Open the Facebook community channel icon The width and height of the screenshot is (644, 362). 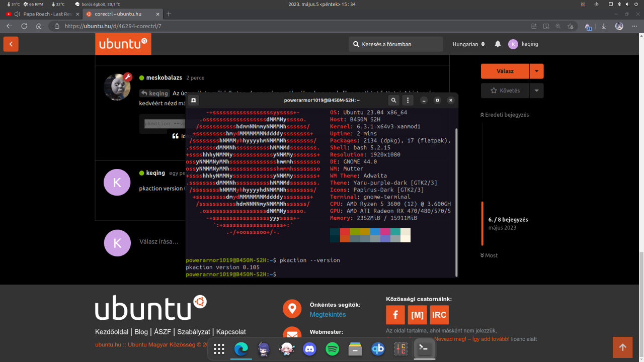(395, 315)
